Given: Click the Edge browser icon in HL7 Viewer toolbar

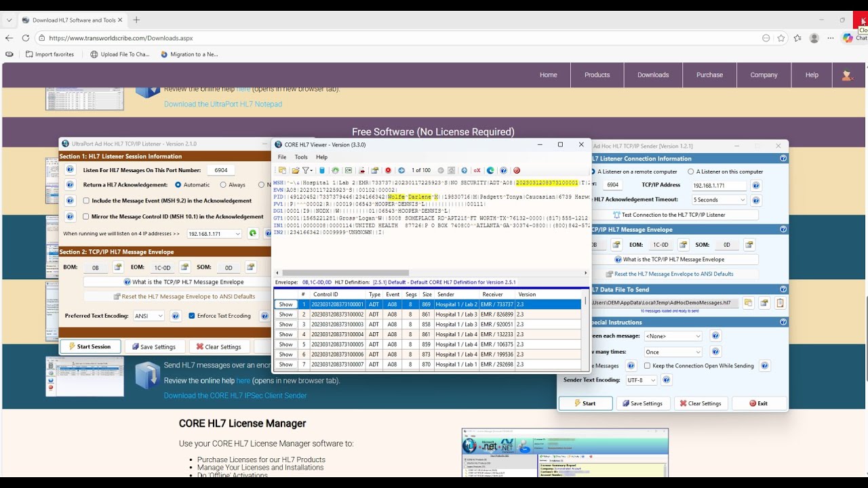Looking at the screenshot, I should click(490, 170).
